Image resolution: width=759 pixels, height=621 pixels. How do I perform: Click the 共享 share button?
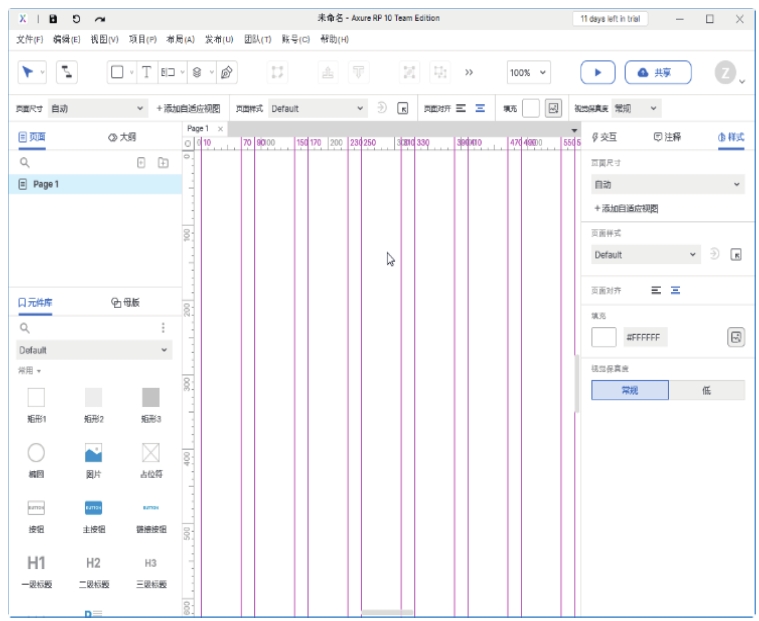pos(657,72)
